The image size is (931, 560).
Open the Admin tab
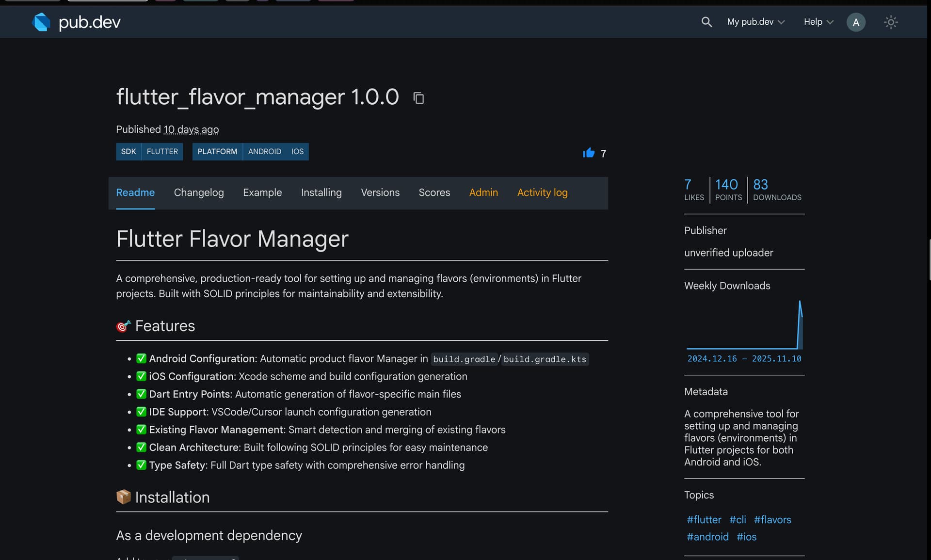(483, 192)
